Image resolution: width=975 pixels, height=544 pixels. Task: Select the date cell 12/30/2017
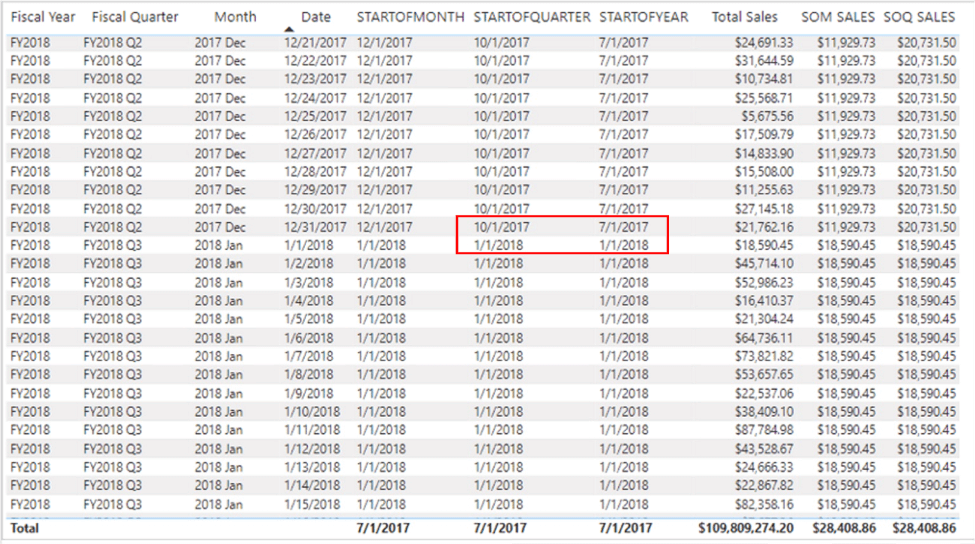315,209
